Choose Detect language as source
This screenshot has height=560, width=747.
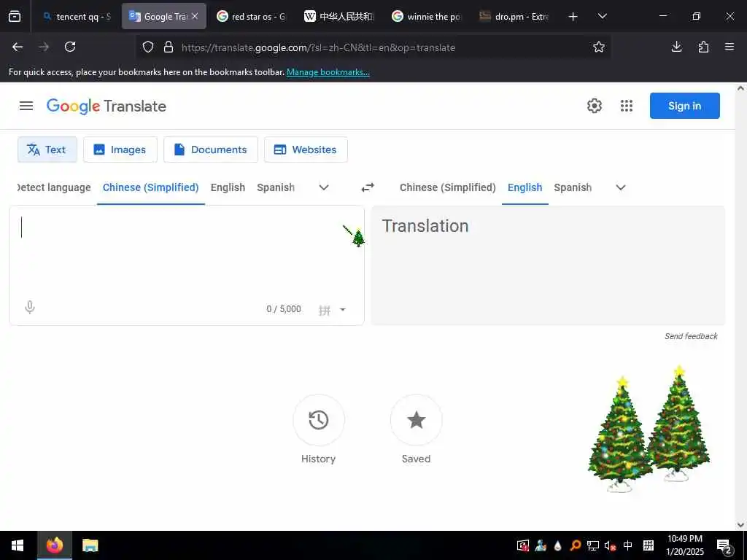[x=54, y=187]
